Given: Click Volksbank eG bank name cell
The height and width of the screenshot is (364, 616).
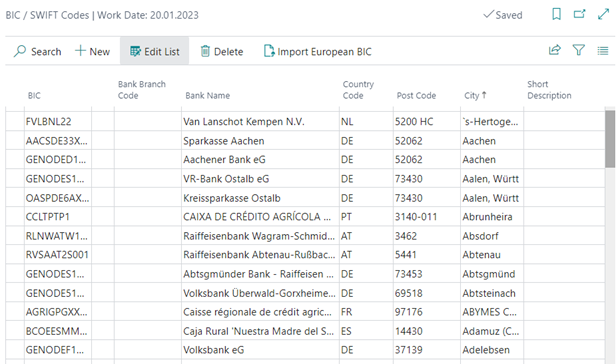Looking at the screenshot, I should pos(260,350).
